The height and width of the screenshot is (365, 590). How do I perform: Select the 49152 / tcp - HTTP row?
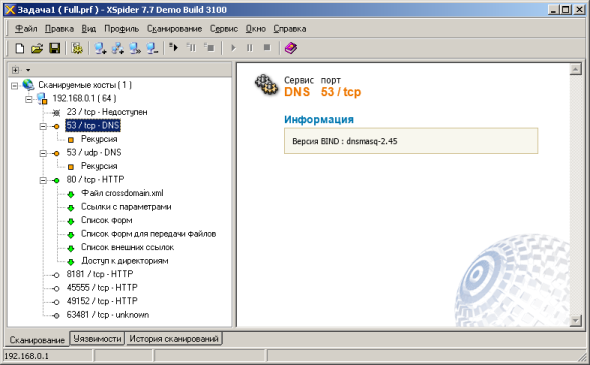tap(102, 301)
